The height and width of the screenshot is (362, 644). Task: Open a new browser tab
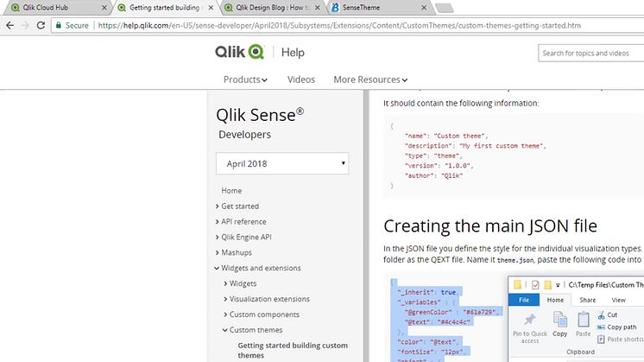[444, 8]
